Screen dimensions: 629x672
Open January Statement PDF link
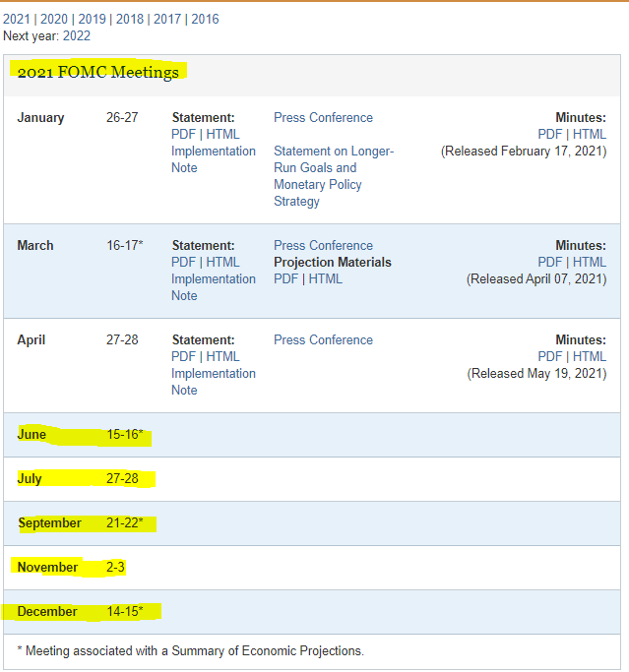click(183, 134)
